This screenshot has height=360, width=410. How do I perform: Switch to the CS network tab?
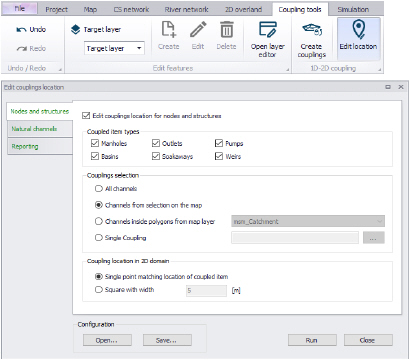pos(131,10)
